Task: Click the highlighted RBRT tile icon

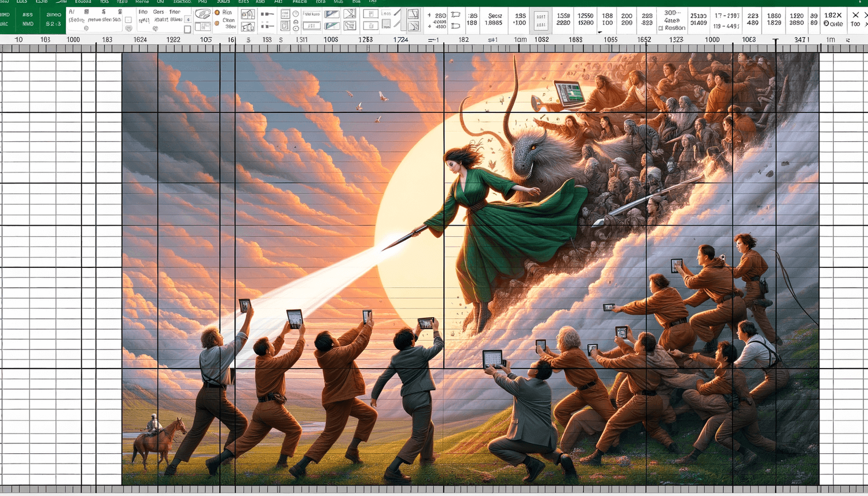Action: point(541,21)
